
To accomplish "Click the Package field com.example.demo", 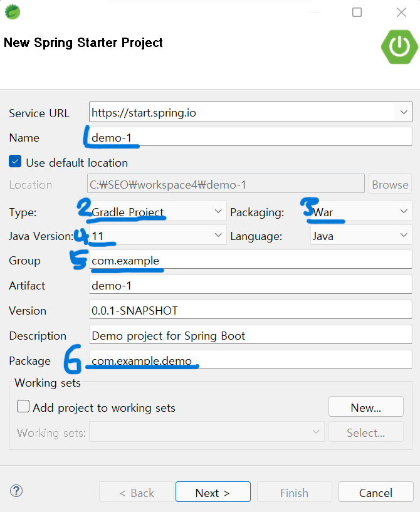I will tap(251, 360).
